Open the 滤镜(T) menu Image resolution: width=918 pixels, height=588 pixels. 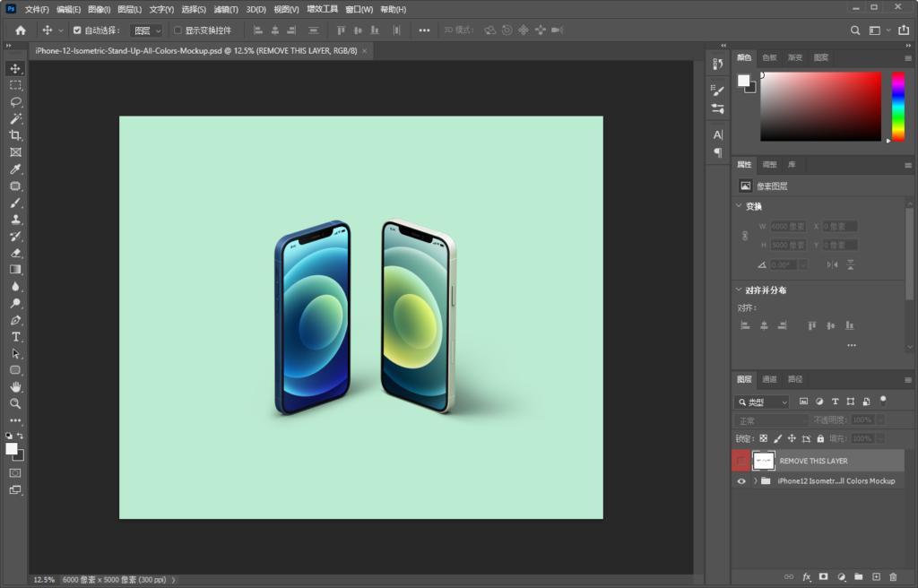[226, 9]
